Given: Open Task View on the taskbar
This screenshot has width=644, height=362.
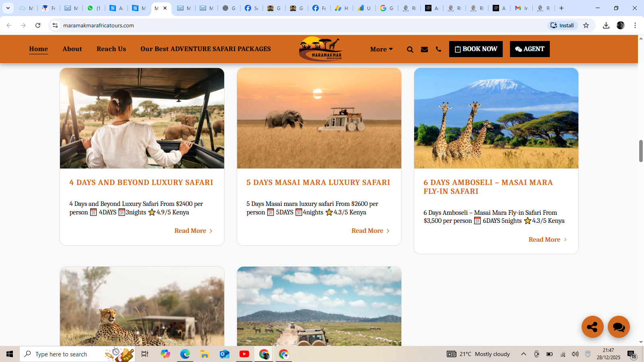Looking at the screenshot, I should tap(145, 354).
